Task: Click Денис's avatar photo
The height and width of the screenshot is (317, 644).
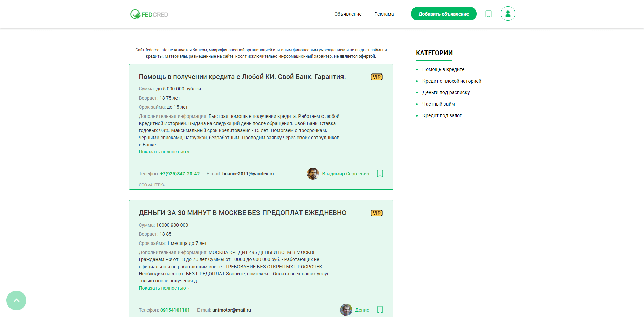Action: point(346,310)
